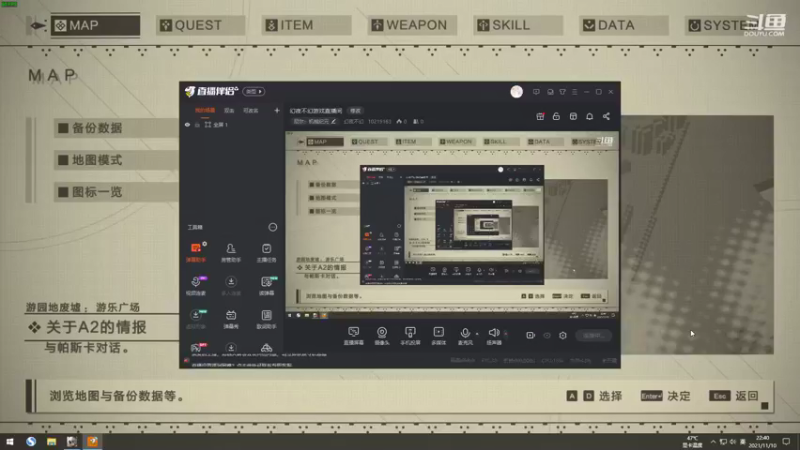
Task: Open the hamburger menu in the title bar
Action: click(574, 92)
